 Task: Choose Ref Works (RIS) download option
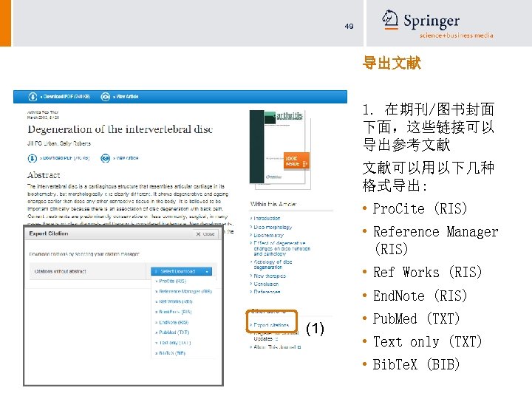[174, 301]
